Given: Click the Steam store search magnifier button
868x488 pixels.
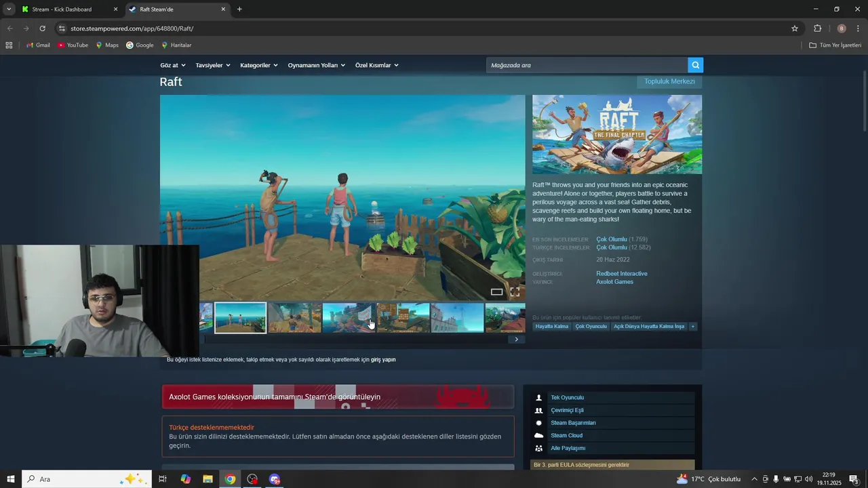Looking at the screenshot, I should pos(695,65).
